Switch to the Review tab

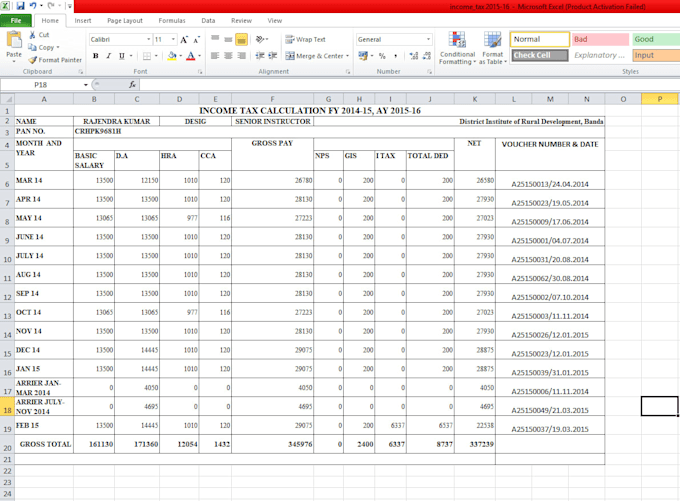pos(241,20)
